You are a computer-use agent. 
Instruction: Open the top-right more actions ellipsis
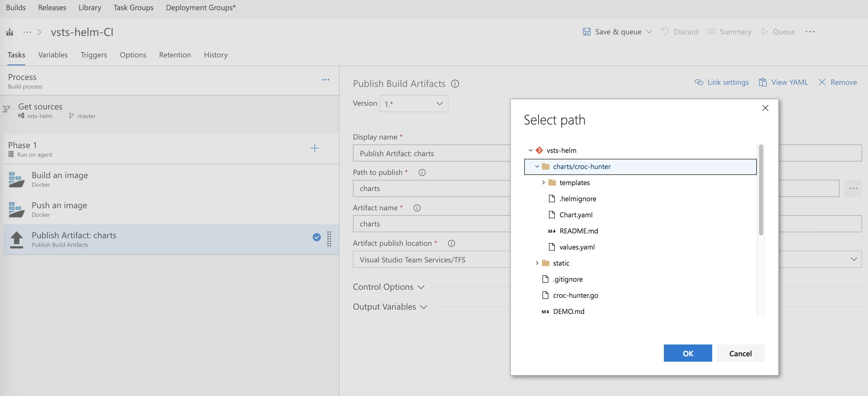click(x=810, y=32)
